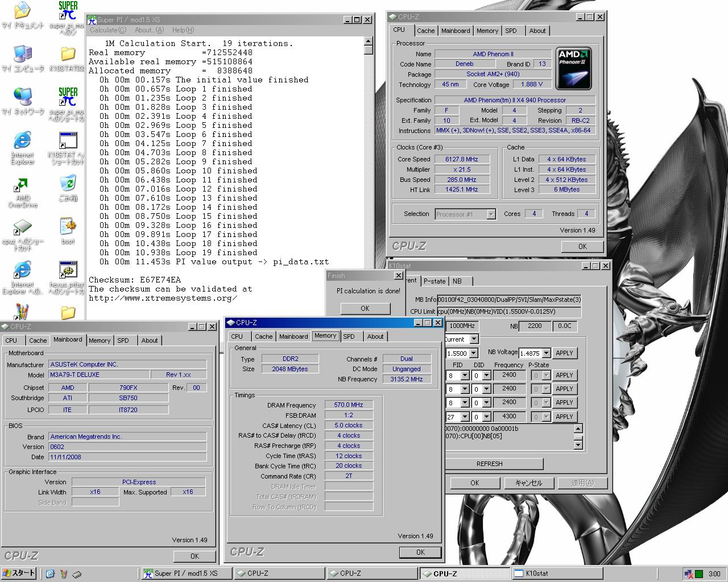Image resolution: width=728 pixels, height=582 pixels.
Task: Click the MB Info field in K10stat
Action: (509, 300)
